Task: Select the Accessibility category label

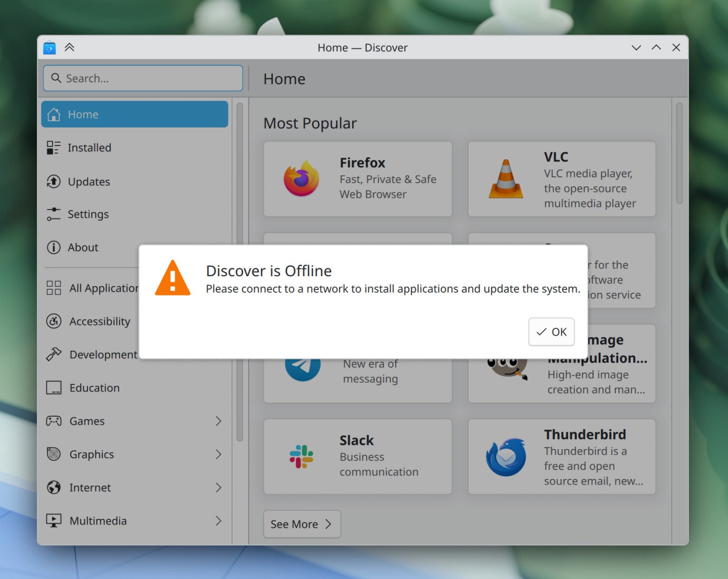Action: 100,322
